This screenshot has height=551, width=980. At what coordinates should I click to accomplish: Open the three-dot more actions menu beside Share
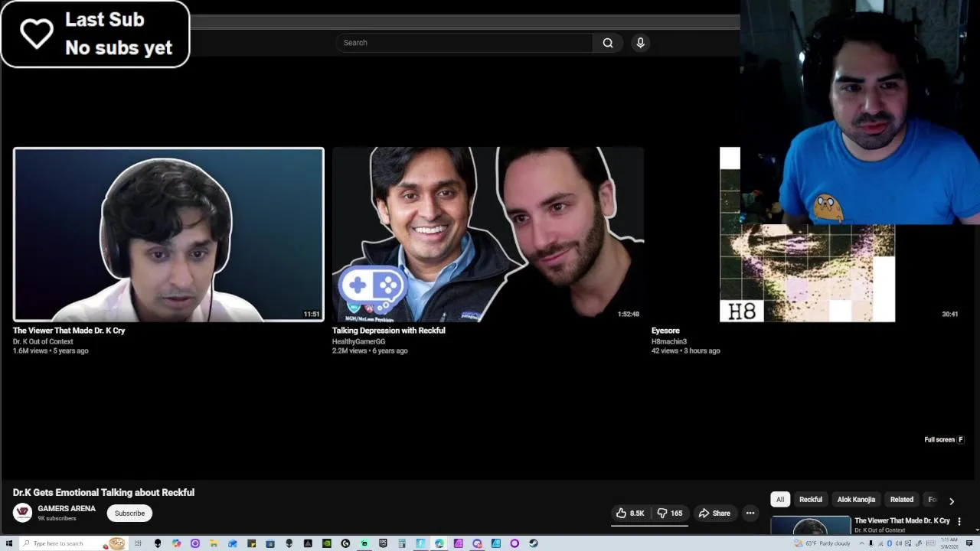pos(750,514)
